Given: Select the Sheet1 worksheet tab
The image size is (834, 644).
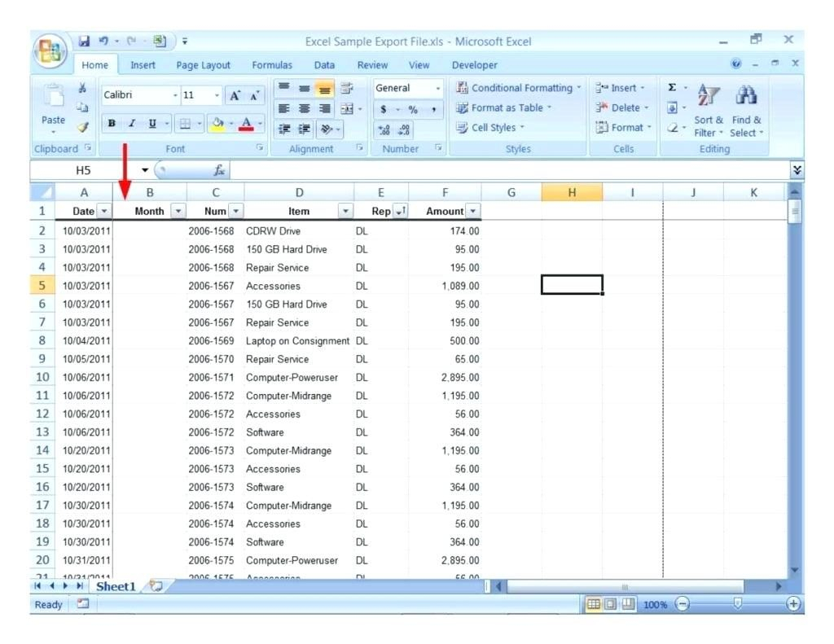Looking at the screenshot, I should tap(115, 586).
